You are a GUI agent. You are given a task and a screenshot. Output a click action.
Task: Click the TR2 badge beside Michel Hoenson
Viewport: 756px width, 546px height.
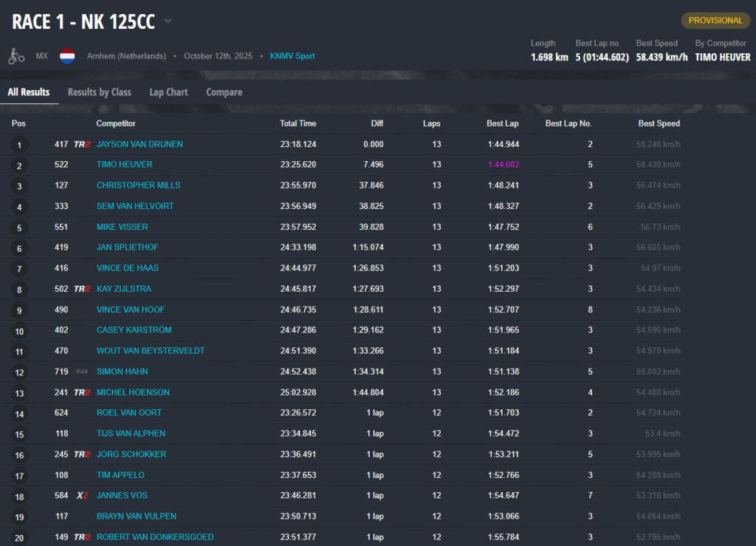82,392
